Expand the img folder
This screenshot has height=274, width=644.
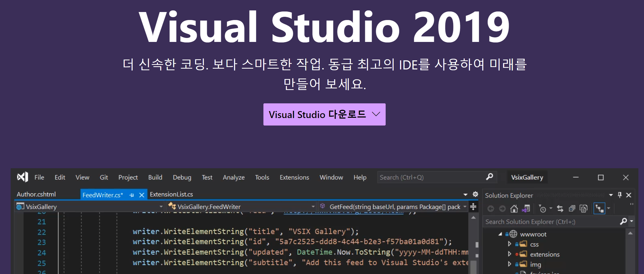point(509,264)
